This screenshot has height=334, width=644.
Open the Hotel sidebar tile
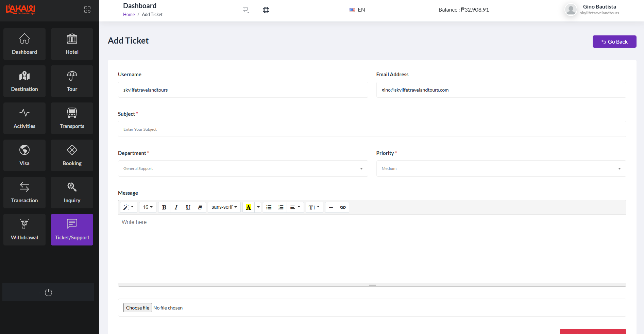[x=72, y=44]
